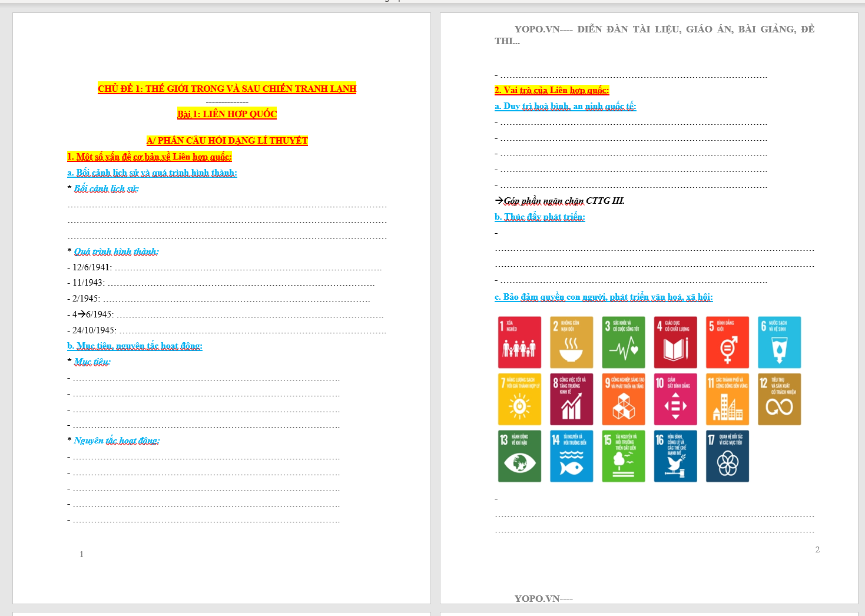Click the '* Nguyên tắc hoạt động' italic heading
Image resolution: width=865 pixels, height=616 pixels.
click(x=117, y=441)
